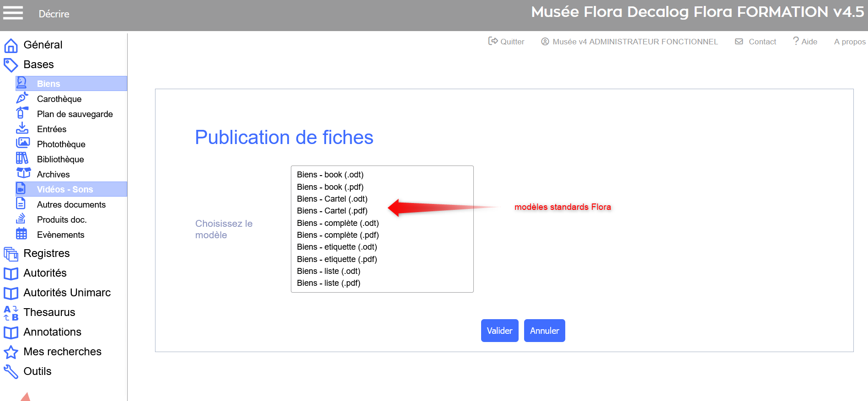Click the Quitter logout icon
The width and height of the screenshot is (868, 401).
(493, 41)
